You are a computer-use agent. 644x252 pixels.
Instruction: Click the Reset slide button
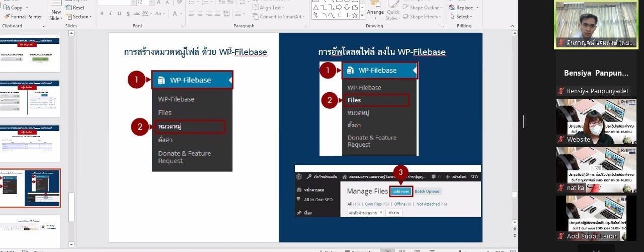point(74,8)
